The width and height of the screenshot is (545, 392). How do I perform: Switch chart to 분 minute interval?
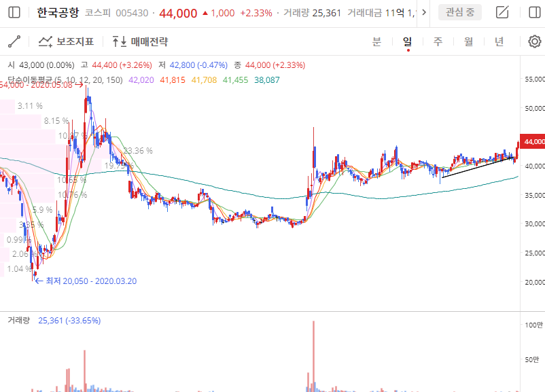point(376,41)
